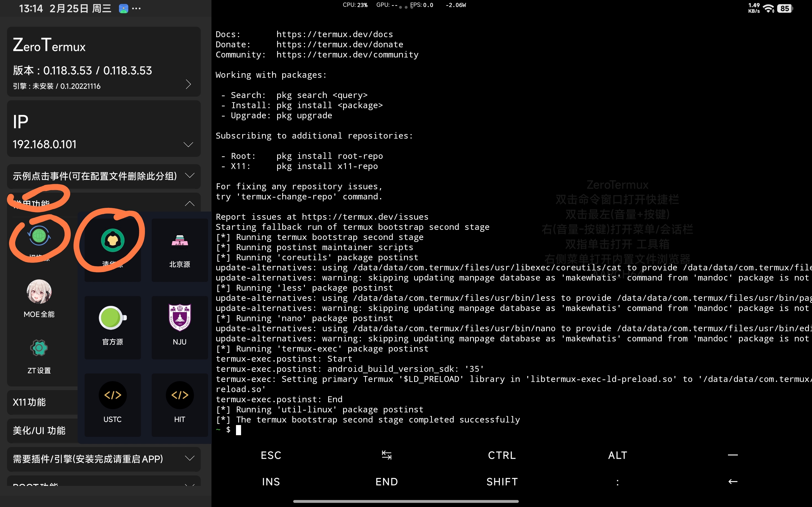
Task: Click the green globe switch-source icon
Action: point(39,236)
